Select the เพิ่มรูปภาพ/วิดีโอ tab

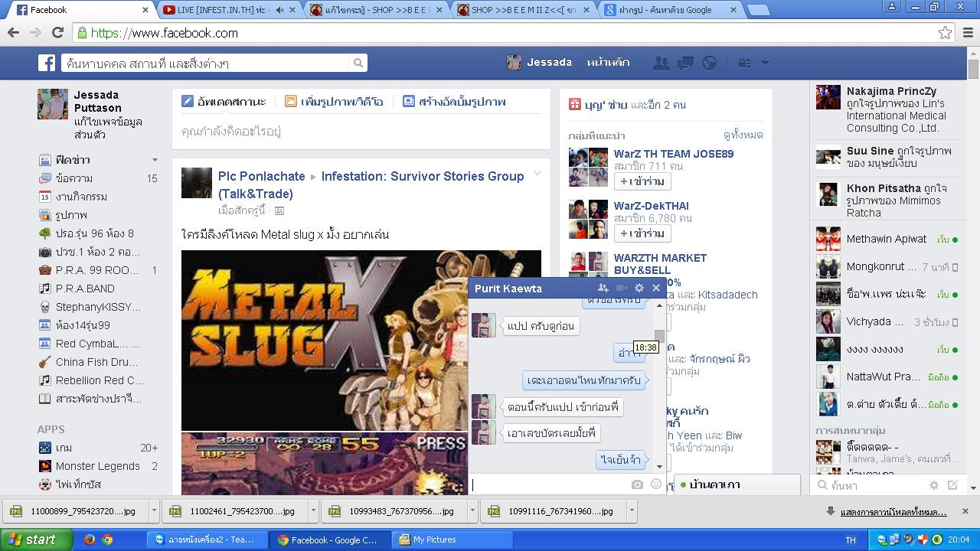tap(334, 101)
